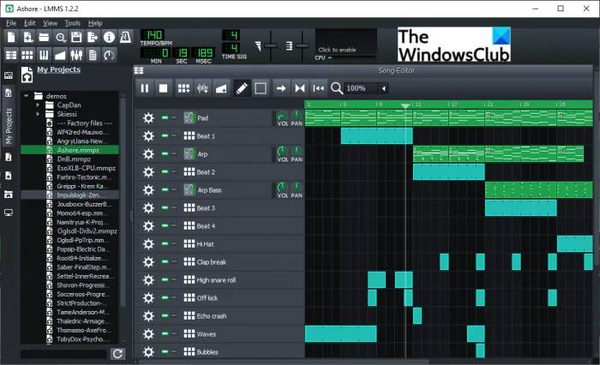600x365 pixels.
Task: Expand the CapDan folder
Action: 38,105
